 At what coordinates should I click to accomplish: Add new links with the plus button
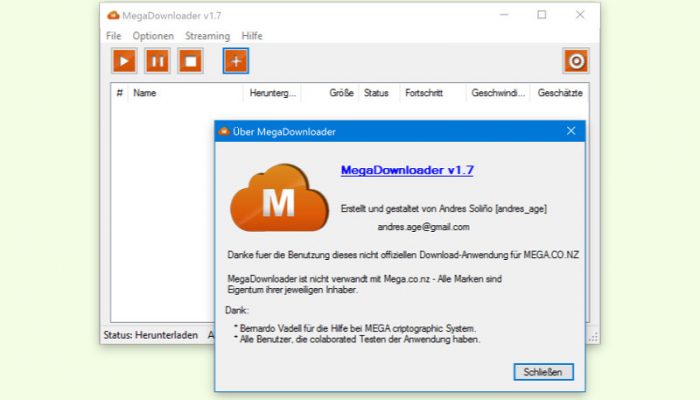tap(236, 61)
